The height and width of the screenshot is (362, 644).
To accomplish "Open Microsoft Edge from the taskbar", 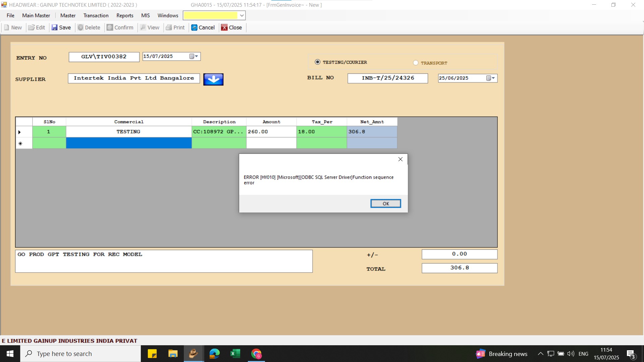I will pyautogui.click(x=214, y=354).
